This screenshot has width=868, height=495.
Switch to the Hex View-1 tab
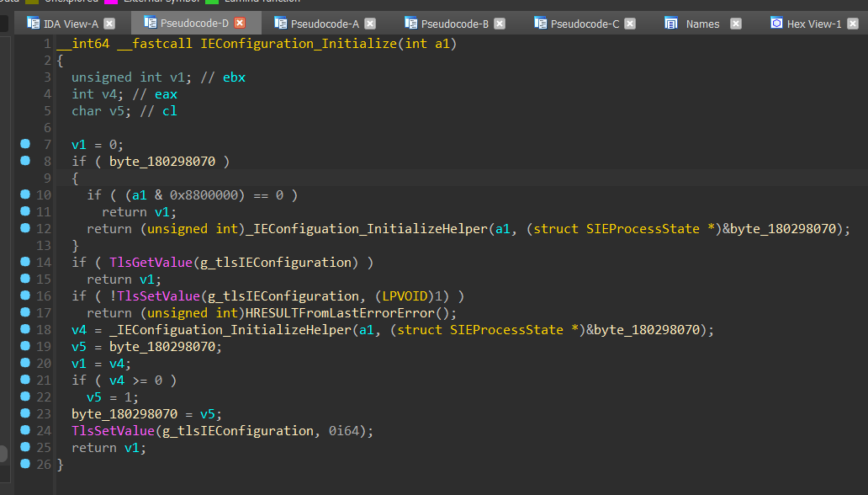pyautogui.click(x=814, y=24)
